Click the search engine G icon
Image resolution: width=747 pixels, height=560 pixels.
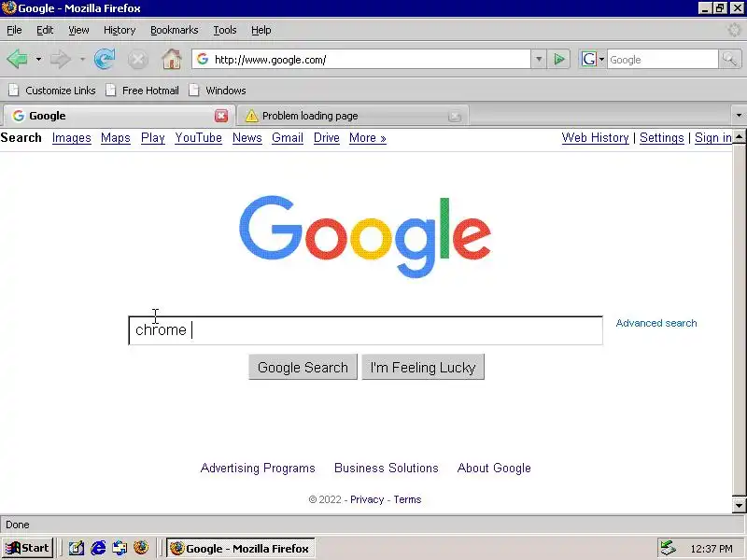click(x=589, y=60)
